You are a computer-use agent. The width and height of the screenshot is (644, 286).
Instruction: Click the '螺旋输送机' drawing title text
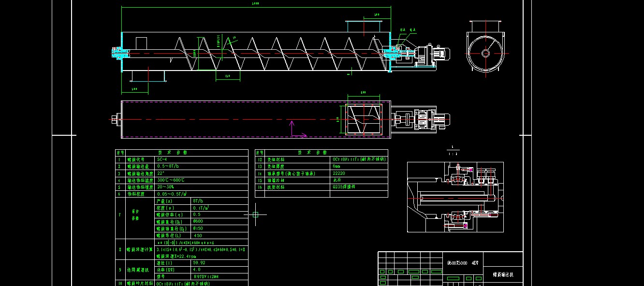tap(503, 274)
